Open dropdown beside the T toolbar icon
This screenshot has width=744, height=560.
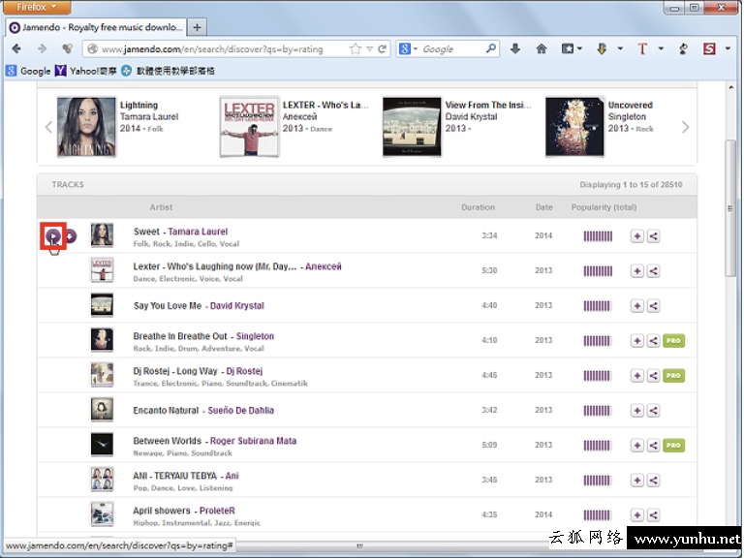(661, 48)
